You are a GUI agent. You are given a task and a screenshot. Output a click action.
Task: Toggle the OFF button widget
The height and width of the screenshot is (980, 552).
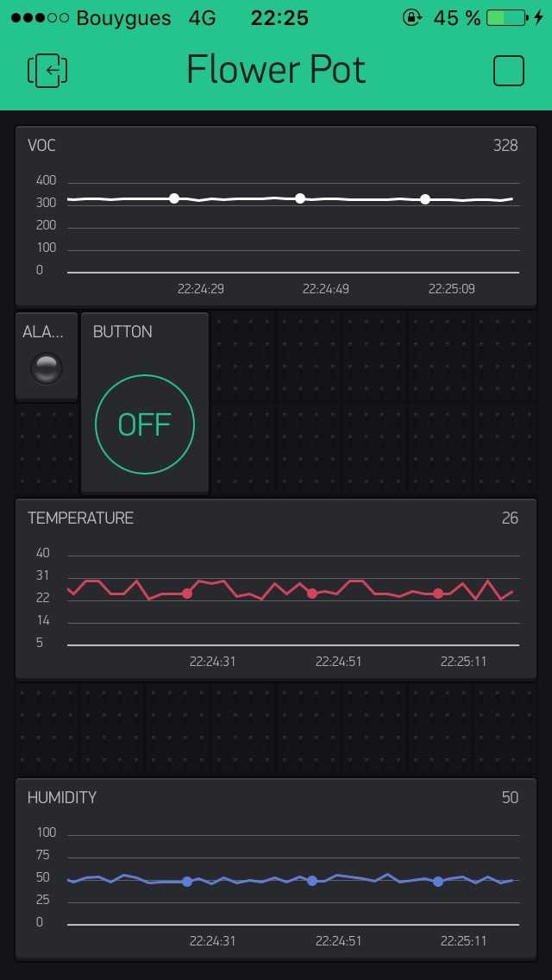[x=144, y=424]
